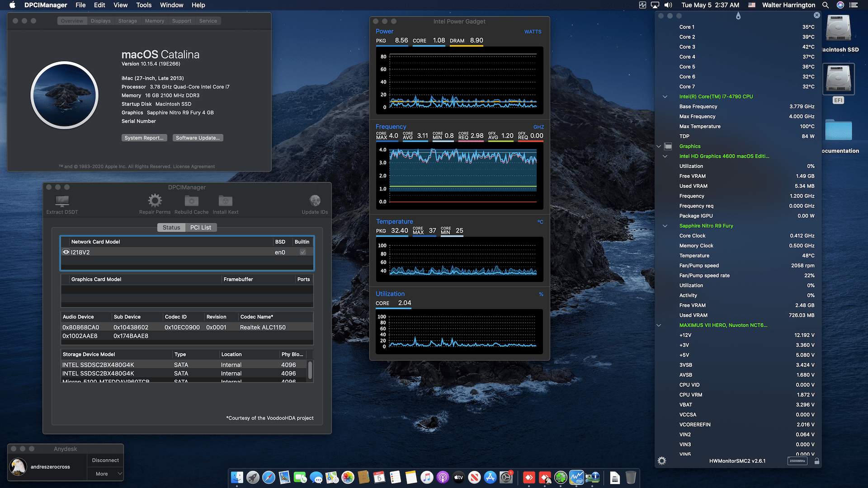Open the More dropdown in Anydesk

point(105,474)
